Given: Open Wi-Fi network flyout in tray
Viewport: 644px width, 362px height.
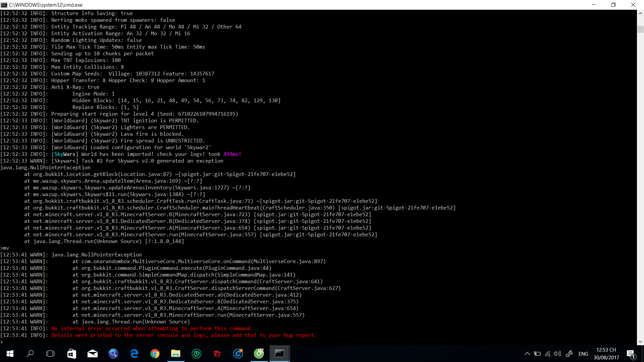Looking at the screenshot, I should [547, 354].
